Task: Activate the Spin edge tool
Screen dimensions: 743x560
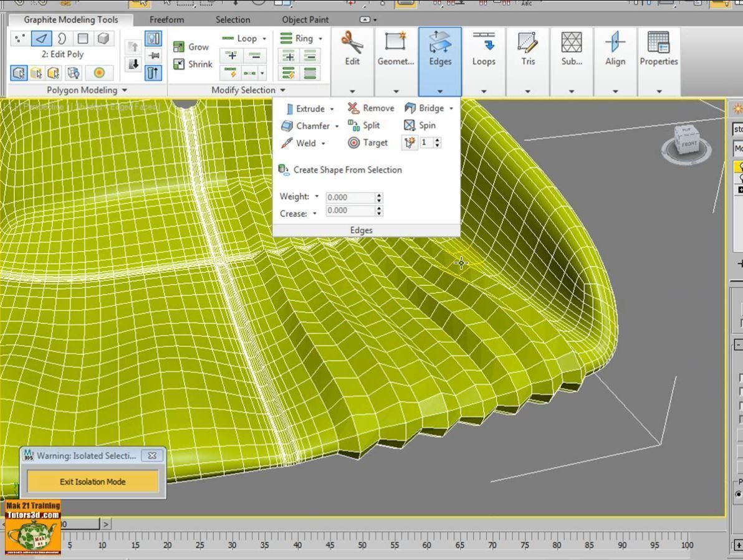Action: click(x=420, y=125)
